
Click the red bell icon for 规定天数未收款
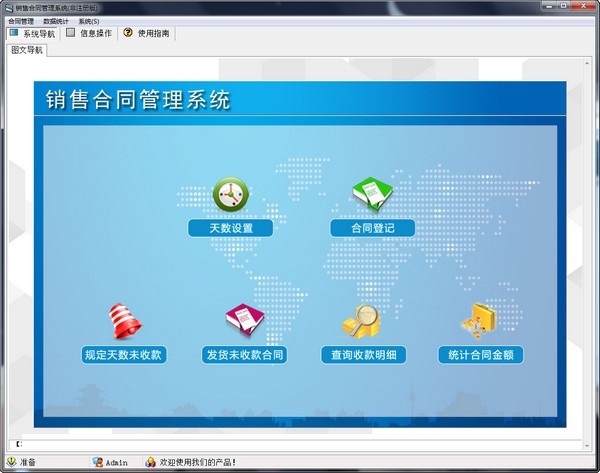pos(125,321)
